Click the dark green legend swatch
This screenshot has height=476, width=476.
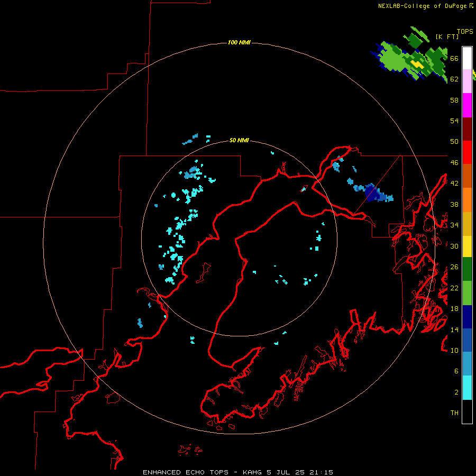(467, 269)
